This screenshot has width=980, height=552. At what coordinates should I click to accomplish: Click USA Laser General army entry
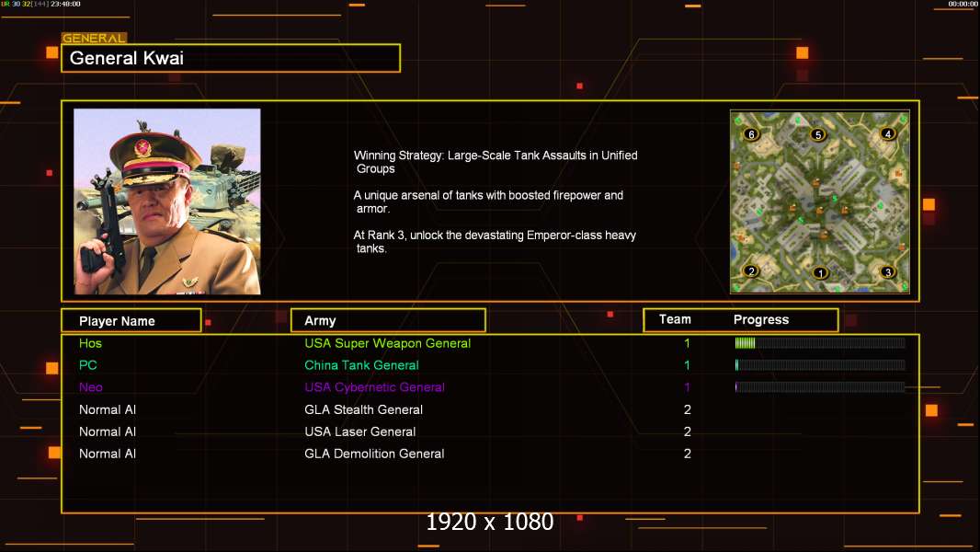359,431
